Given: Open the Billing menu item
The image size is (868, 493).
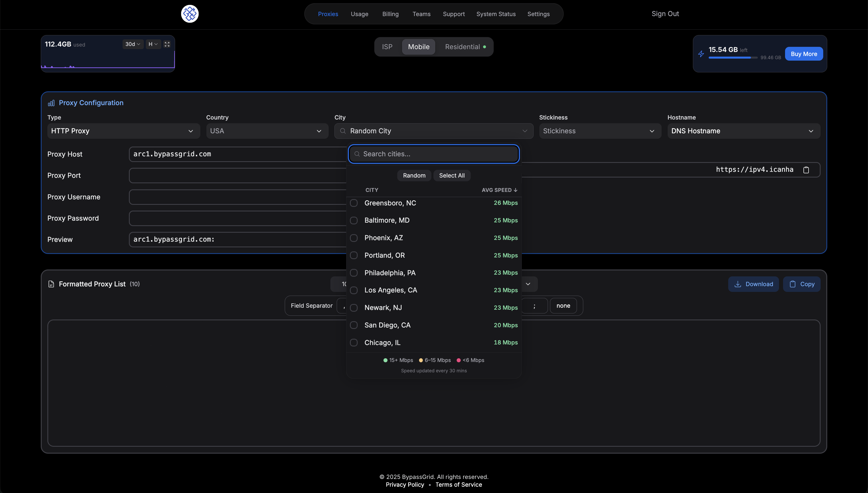Looking at the screenshot, I should tap(390, 14).
